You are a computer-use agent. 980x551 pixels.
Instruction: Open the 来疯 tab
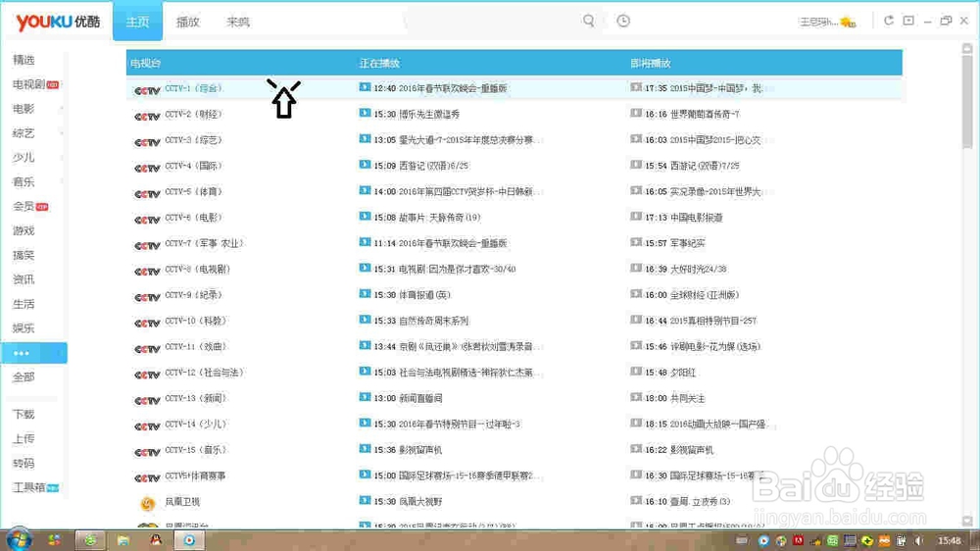237,22
